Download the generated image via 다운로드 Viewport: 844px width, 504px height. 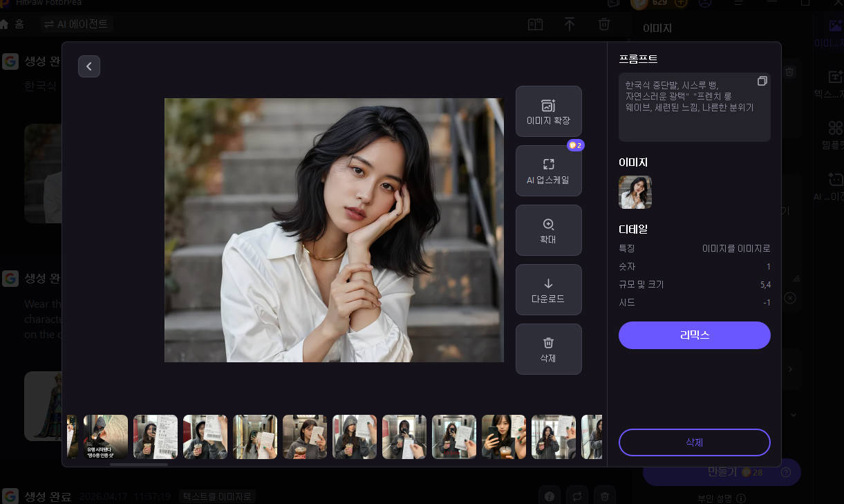point(548,289)
